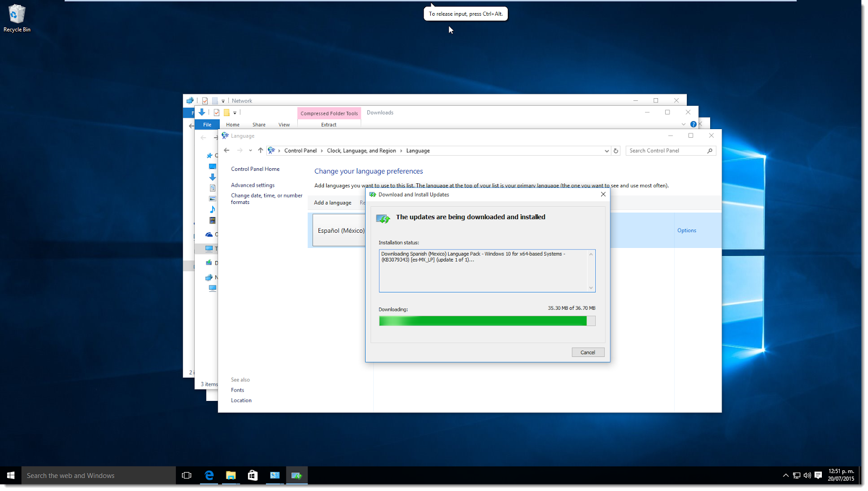
Task: Open the View ribbon tab in Downloads window
Action: pyautogui.click(x=284, y=125)
